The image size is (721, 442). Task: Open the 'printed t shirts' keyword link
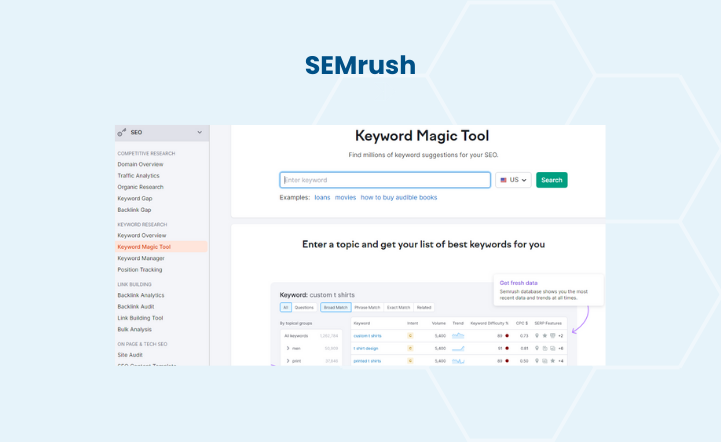pos(367,361)
